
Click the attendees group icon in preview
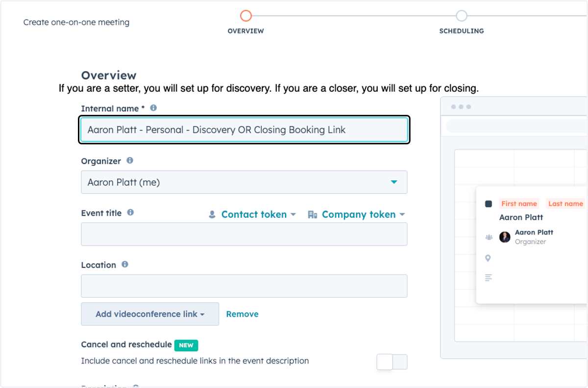pyautogui.click(x=489, y=237)
